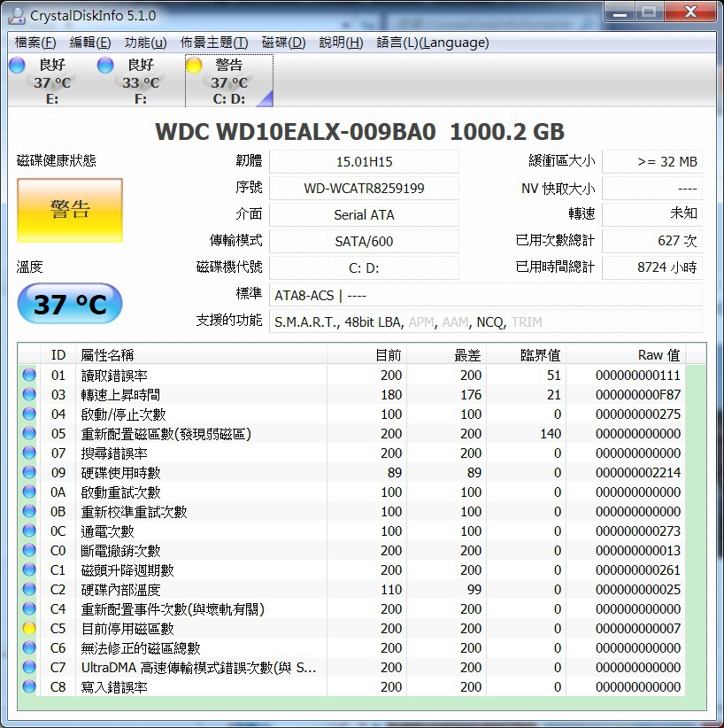Open the 說明(H) menu

click(341, 43)
